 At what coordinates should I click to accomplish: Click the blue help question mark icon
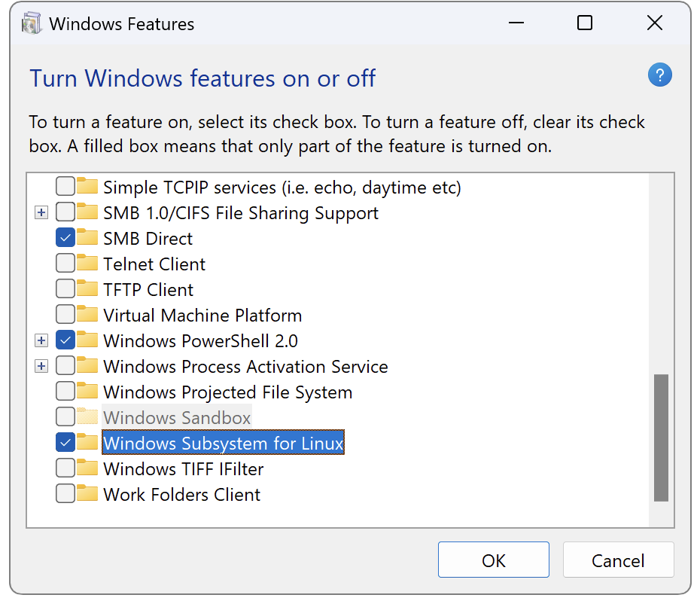click(660, 75)
